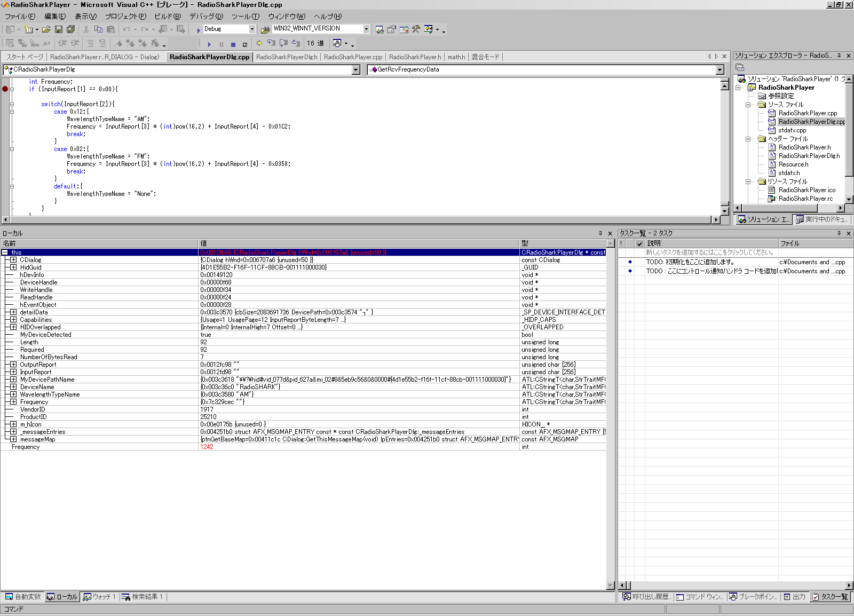The height and width of the screenshot is (616, 854).
Task: Click the Save floppy disk icon
Action: tap(59, 29)
